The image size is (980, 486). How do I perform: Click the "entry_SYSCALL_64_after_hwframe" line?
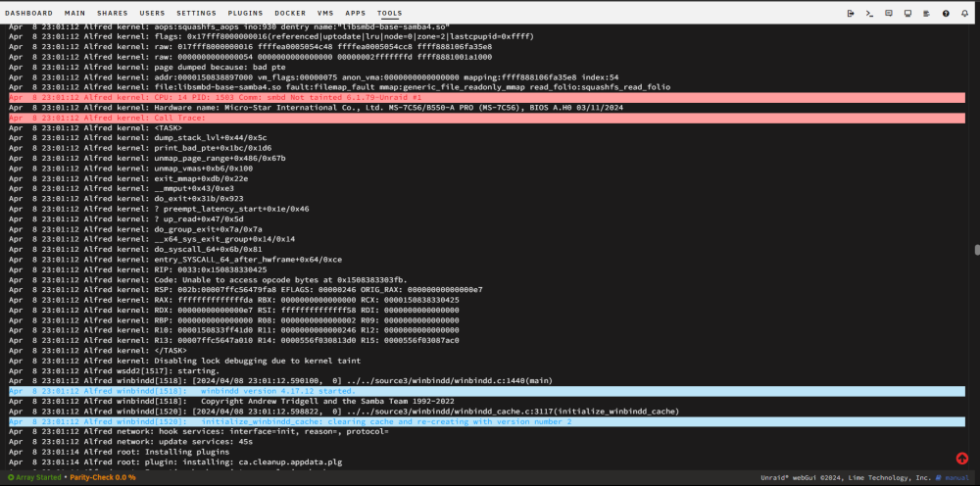tap(175, 260)
